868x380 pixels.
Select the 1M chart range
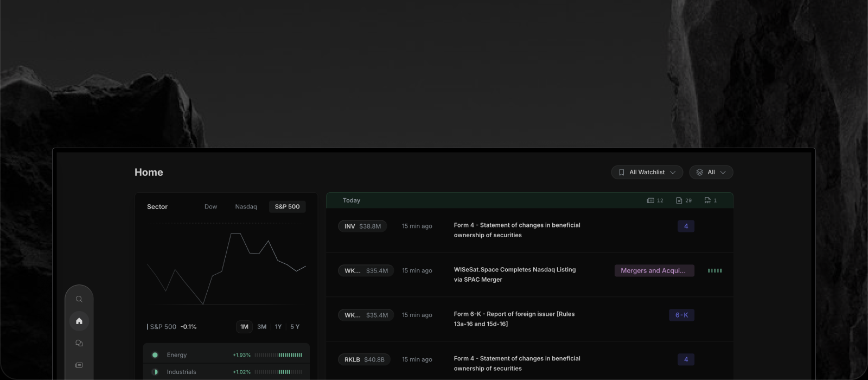coord(244,327)
